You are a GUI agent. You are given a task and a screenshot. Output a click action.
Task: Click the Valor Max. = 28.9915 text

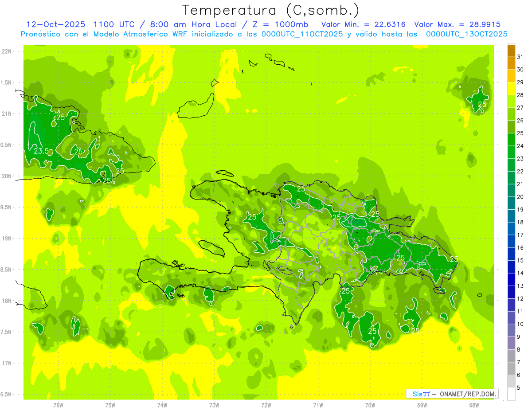click(457, 24)
